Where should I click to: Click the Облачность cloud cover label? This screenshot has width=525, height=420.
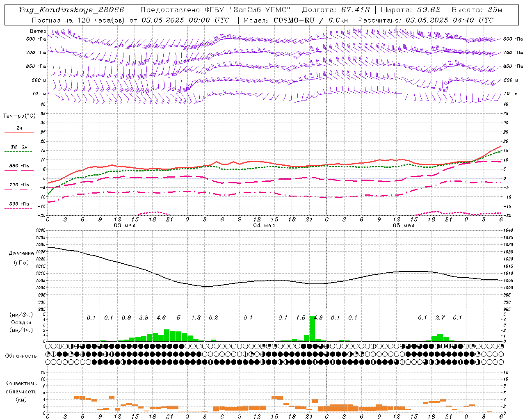pyautogui.click(x=21, y=356)
